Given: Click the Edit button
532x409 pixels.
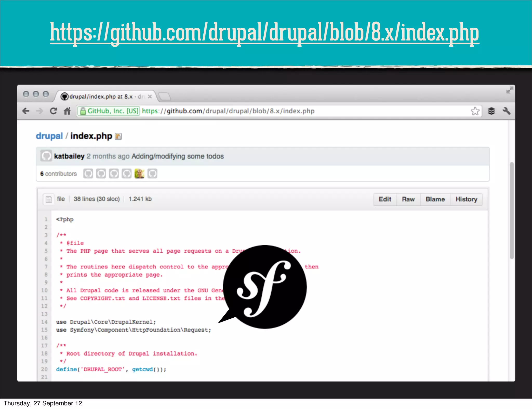Looking at the screenshot, I should [385, 199].
